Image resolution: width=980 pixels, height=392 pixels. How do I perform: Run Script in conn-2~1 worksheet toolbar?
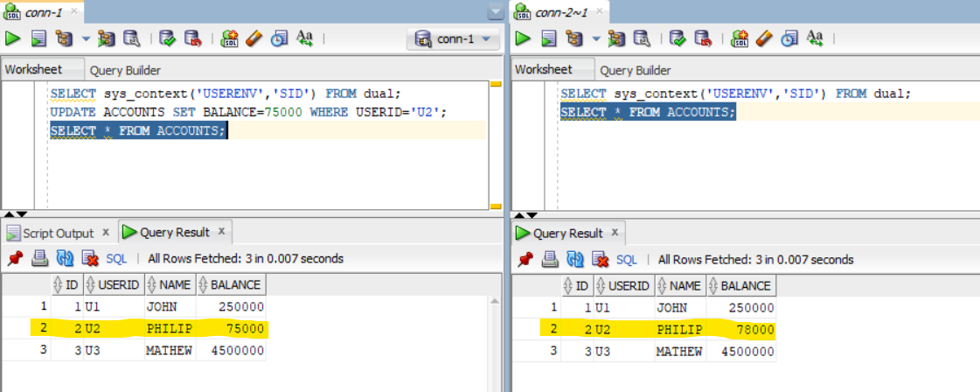[549, 38]
